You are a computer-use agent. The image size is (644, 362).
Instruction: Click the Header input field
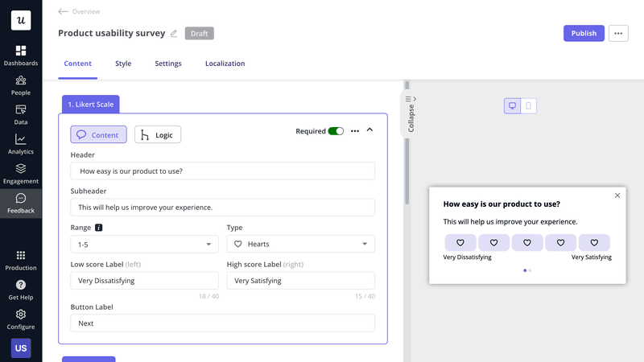[x=223, y=171]
